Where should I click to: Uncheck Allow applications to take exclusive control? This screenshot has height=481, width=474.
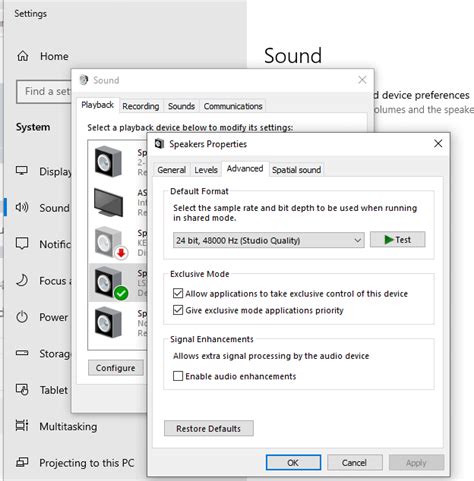178,293
